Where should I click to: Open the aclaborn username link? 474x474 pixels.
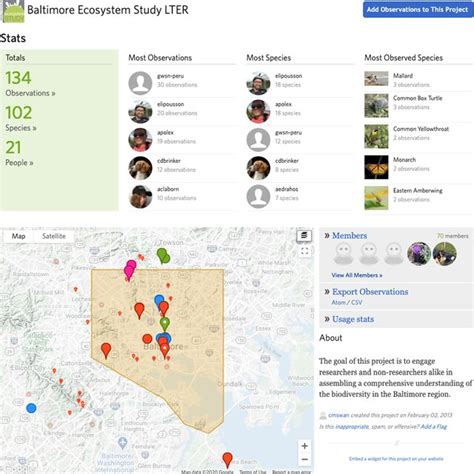coord(168,189)
